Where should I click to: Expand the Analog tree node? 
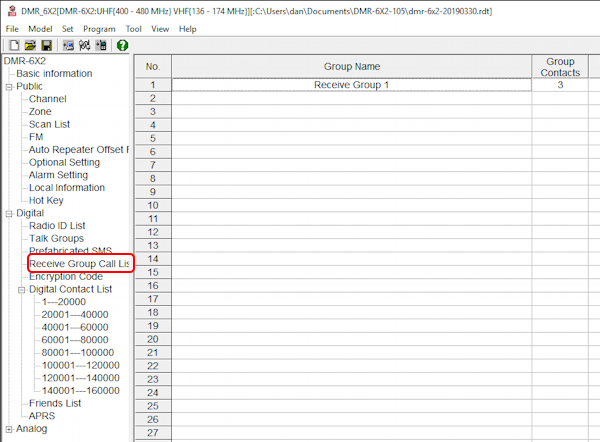(9, 429)
